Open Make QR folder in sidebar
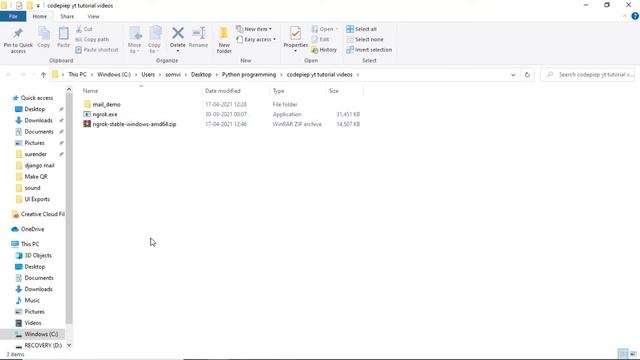 (36, 177)
